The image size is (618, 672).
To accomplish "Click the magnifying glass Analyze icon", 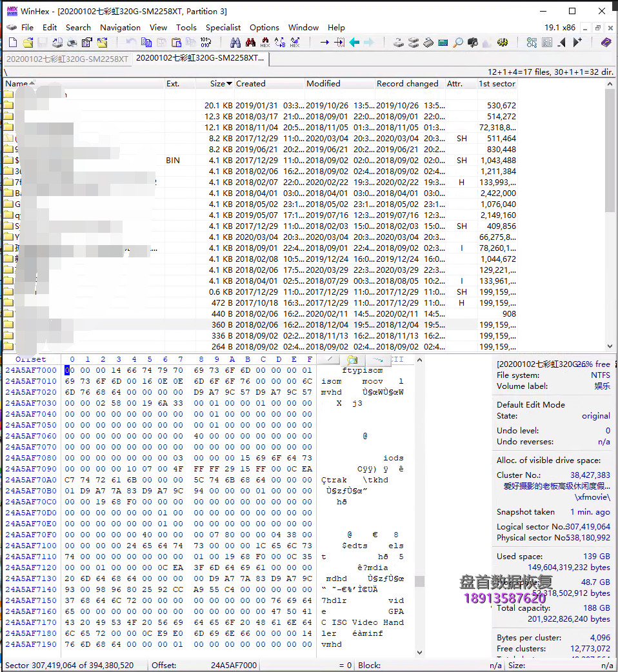I will click(458, 43).
